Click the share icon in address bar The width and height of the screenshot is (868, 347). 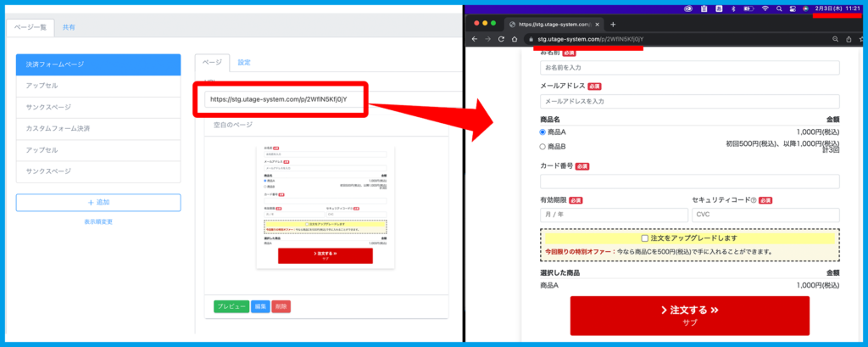(849, 39)
